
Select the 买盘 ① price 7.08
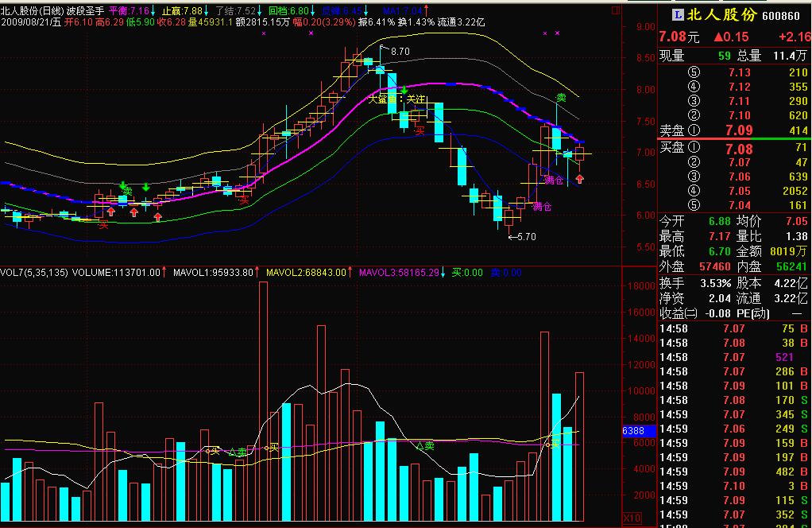click(739, 149)
